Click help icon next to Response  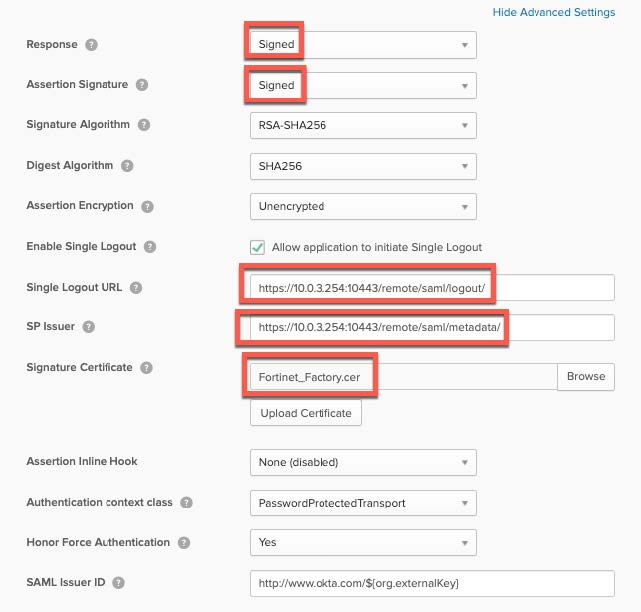(x=92, y=45)
